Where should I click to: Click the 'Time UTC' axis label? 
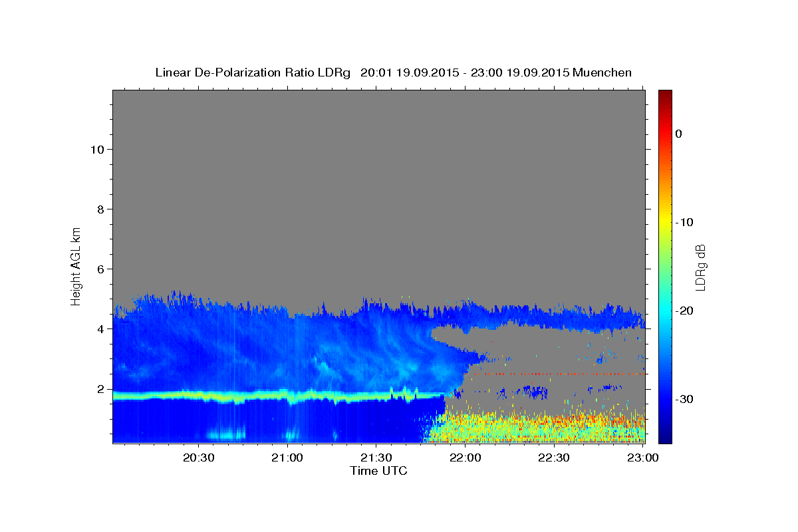pyautogui.click(x=378, y=471)
